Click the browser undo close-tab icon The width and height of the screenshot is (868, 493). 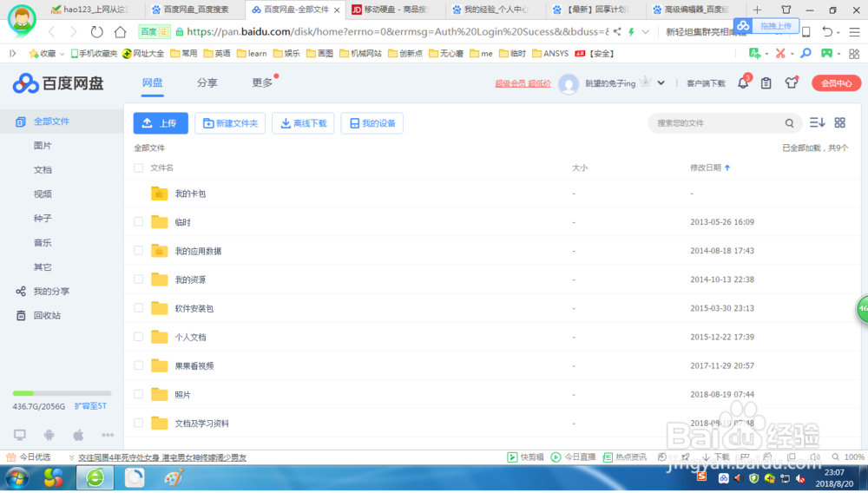pos(827,32)
